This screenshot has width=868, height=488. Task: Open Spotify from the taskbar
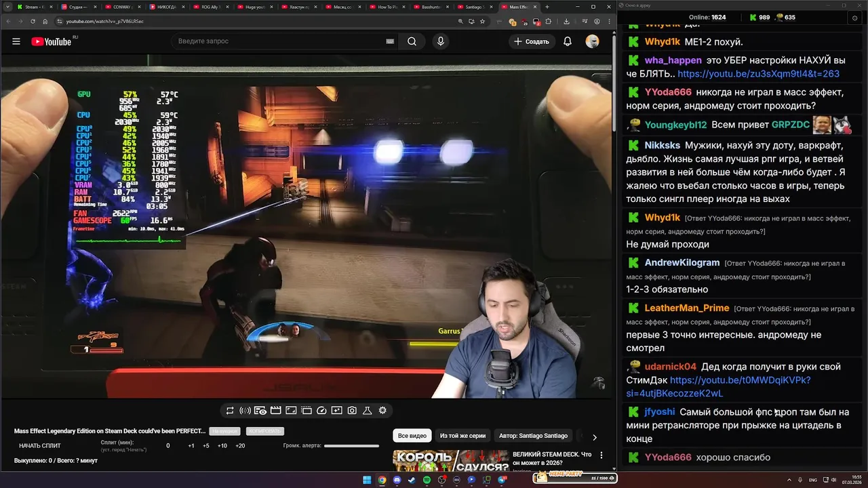427,480
